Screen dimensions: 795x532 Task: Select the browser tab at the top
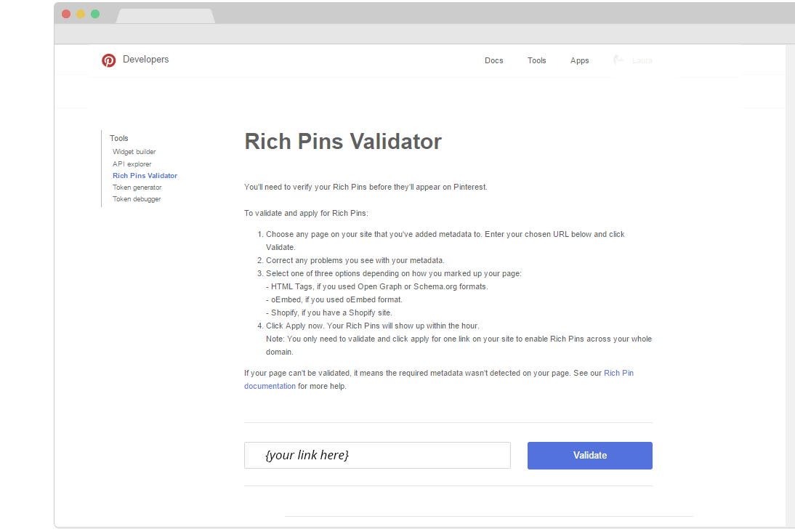click(x=165, y=16)
